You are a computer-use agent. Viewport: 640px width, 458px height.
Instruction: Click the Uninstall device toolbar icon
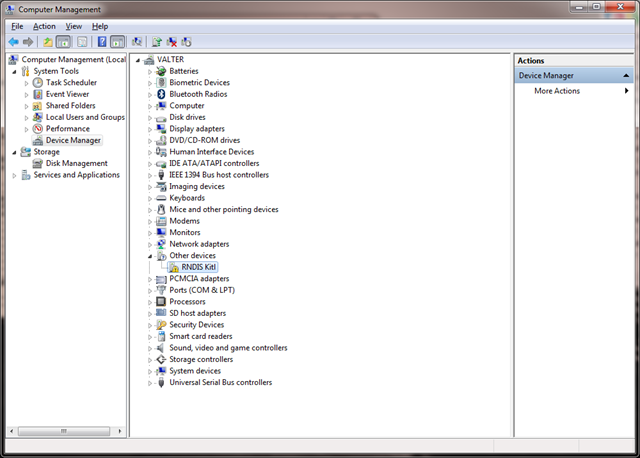(x=171, y=42)
